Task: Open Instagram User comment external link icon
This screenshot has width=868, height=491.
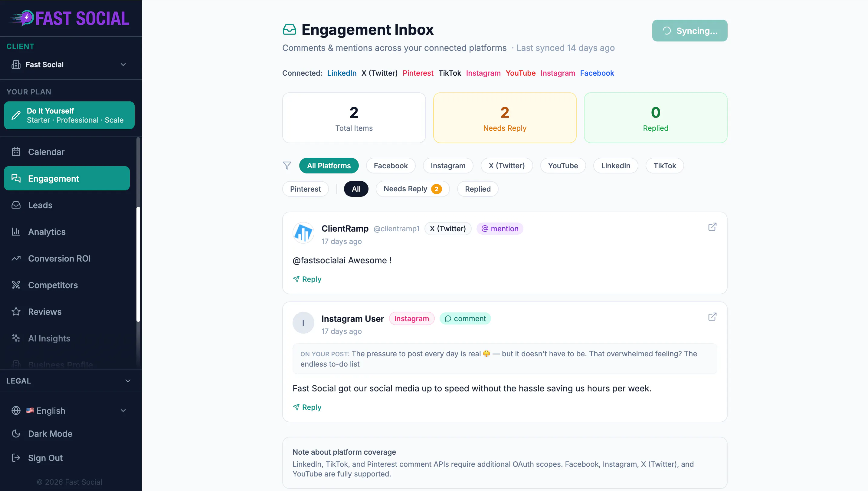Action: point(712,317)
